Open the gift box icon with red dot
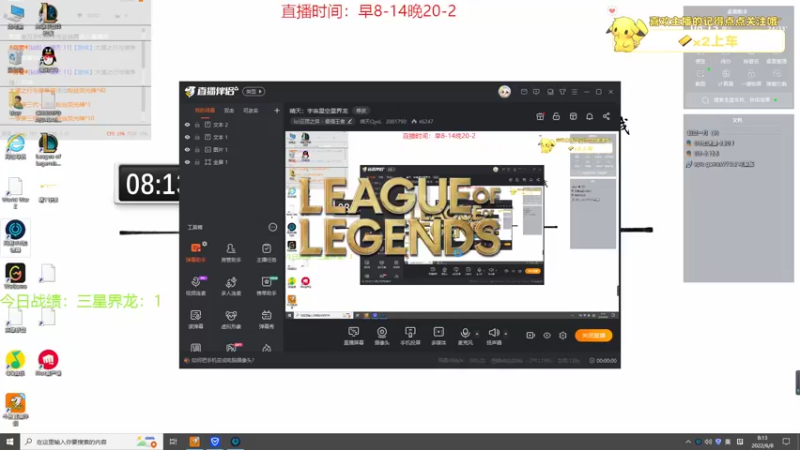Image resolution: width=800 pixels, height=450 pixels. click(540, 116)
